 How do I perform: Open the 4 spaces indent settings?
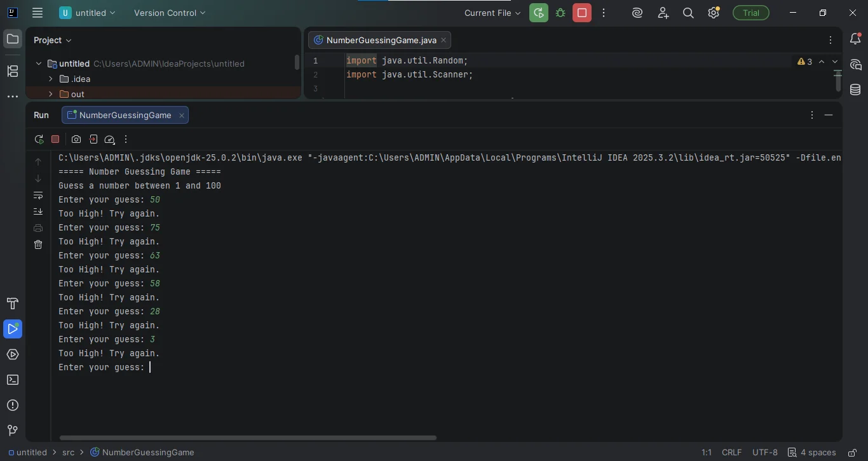812,453
